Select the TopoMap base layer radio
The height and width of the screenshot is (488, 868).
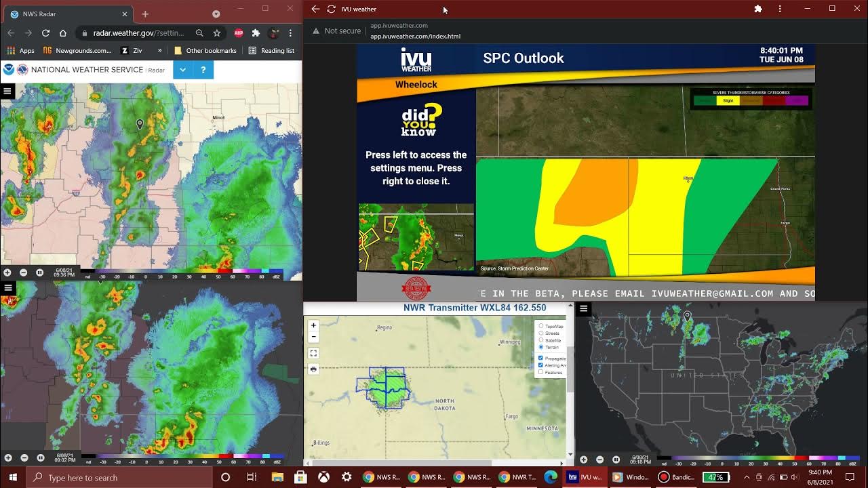pyautogui.click(x=540, y=326)
